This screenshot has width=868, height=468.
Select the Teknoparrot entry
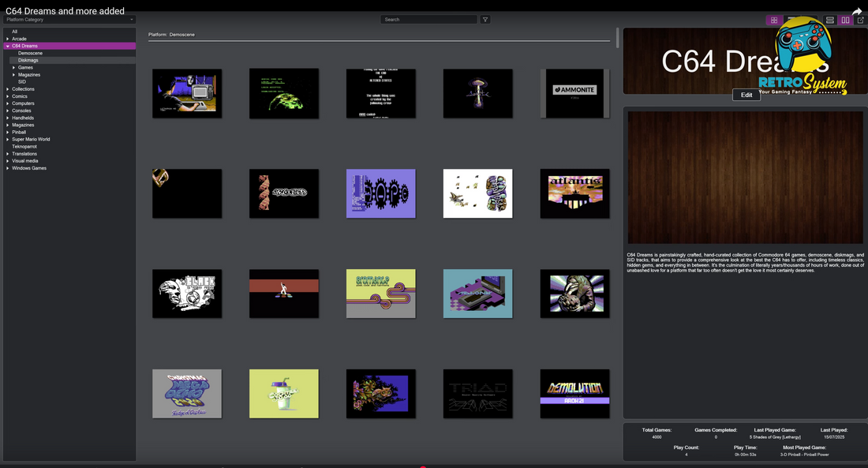[24, 147]
